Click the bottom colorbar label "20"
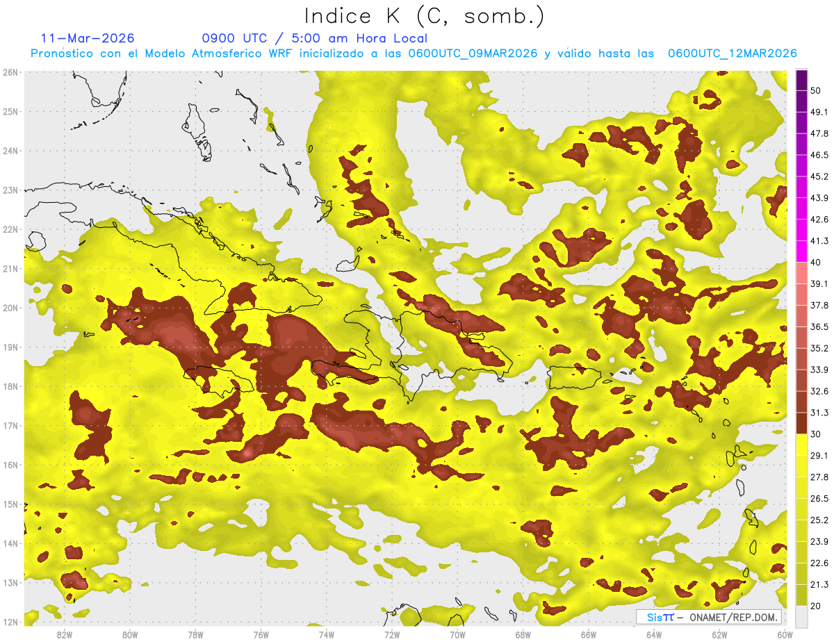The width and height of the screenshot is (834, 644). (816, 606)
